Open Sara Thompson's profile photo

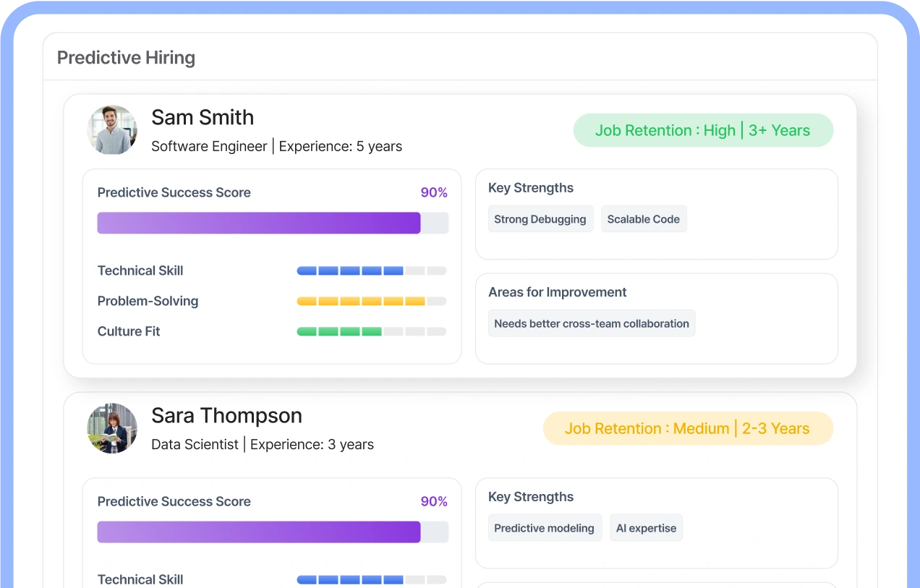point(112,428)
